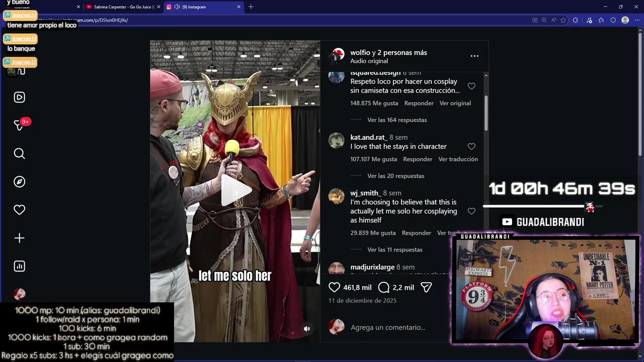Click Ver traducción link
This screenshot has width=644, height=362.
click(458, 159)
